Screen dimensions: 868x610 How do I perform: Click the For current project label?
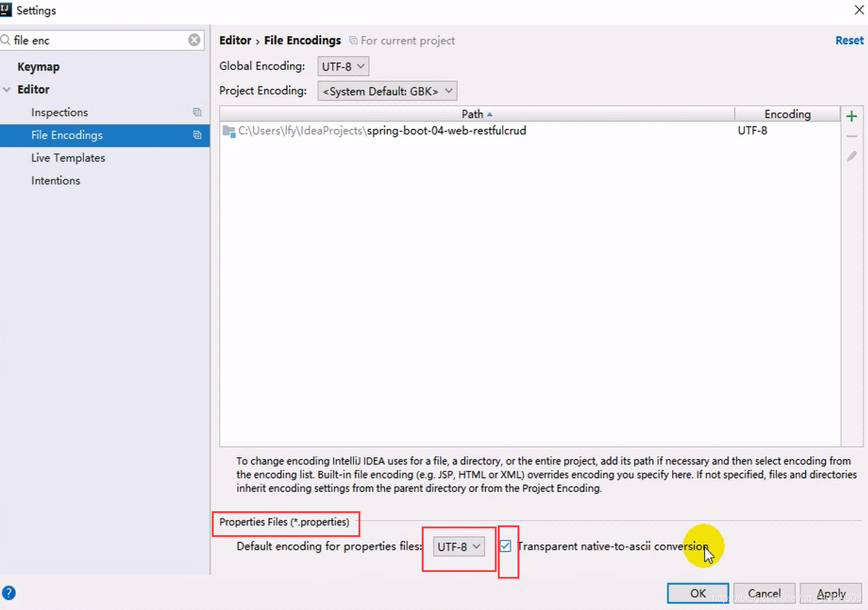coord(408,41)
